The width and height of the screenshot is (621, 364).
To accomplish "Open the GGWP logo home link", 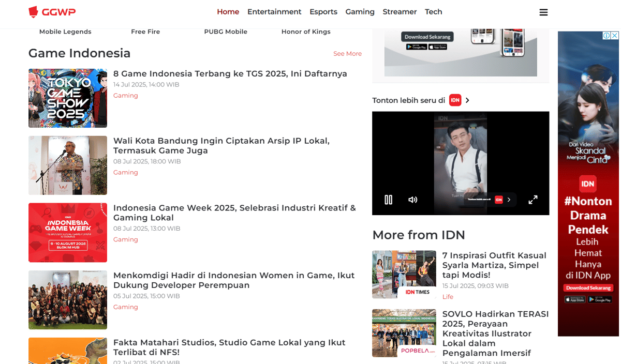I will [52, 12].
